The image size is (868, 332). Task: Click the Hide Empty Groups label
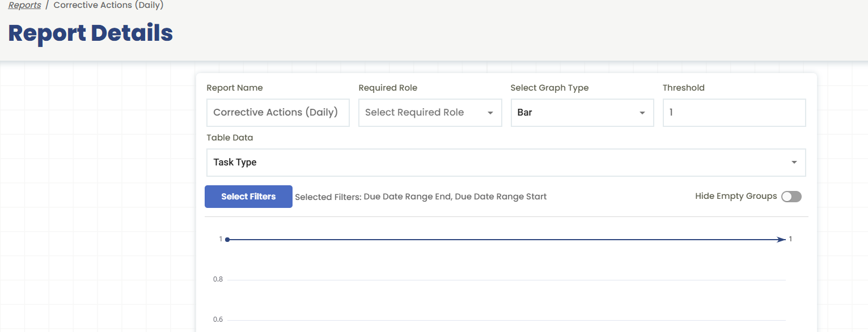click(x=735, y=196)
